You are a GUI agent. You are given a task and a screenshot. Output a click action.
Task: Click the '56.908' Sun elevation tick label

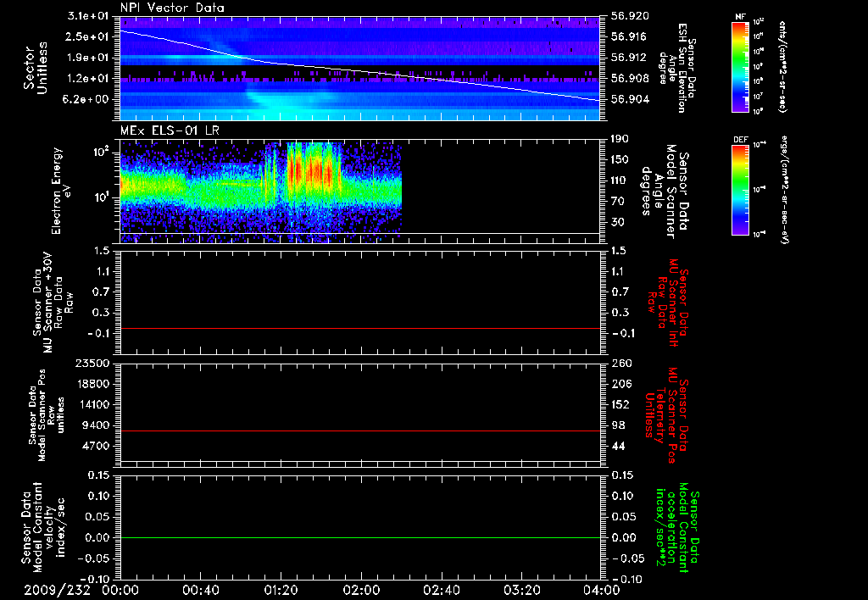click(x=630, y=79)
